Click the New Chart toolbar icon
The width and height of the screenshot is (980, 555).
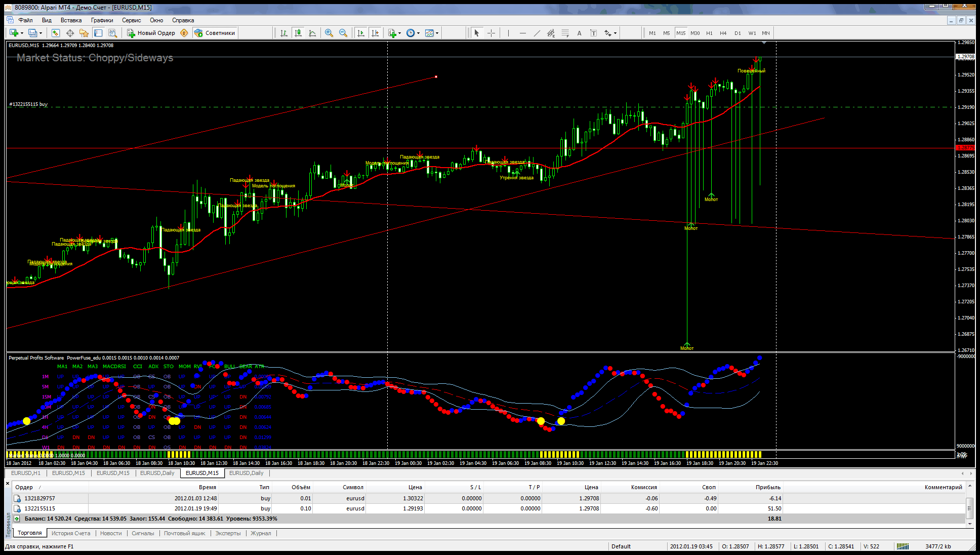[x=14, y=33]
